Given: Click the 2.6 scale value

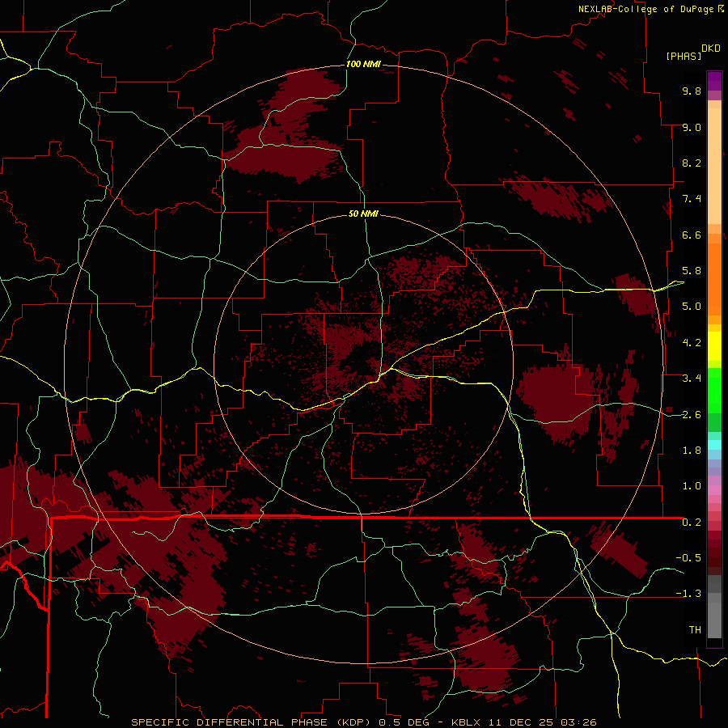Looking at the screenshot, I should pyautogui.click(x=692, y=415).
